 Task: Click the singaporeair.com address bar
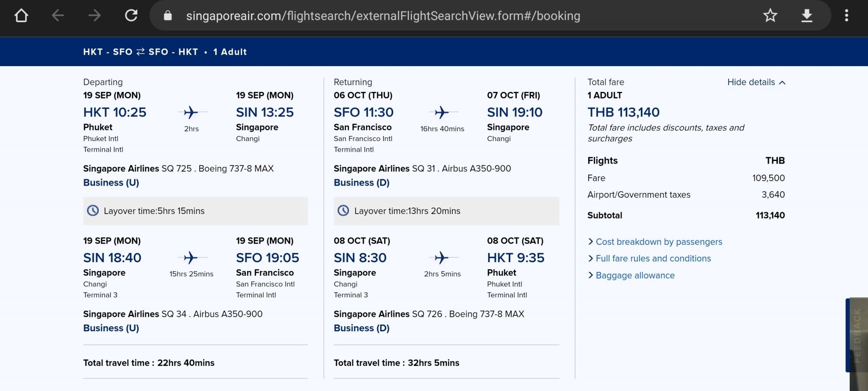click(383, 16)
